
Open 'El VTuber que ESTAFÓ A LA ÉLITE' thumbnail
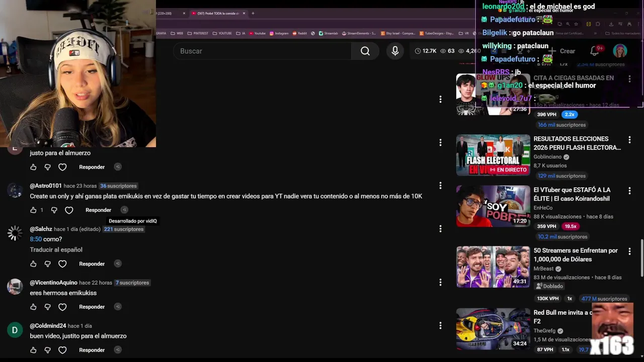(493, 206)
